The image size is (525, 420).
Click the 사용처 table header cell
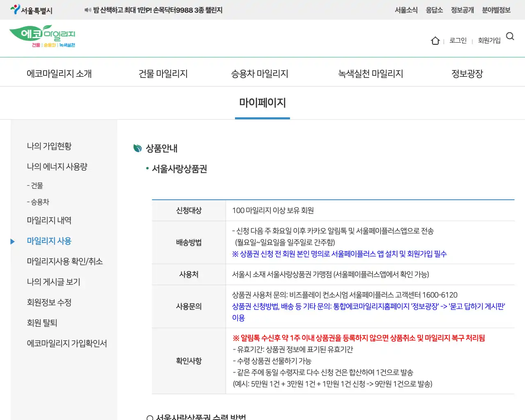(189, 274)
